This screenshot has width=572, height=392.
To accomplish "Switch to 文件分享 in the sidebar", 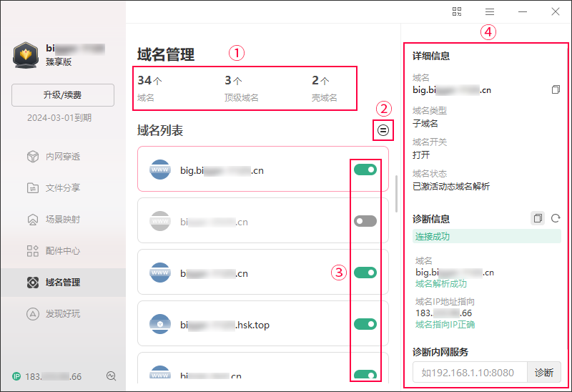I will coord(62,188).
